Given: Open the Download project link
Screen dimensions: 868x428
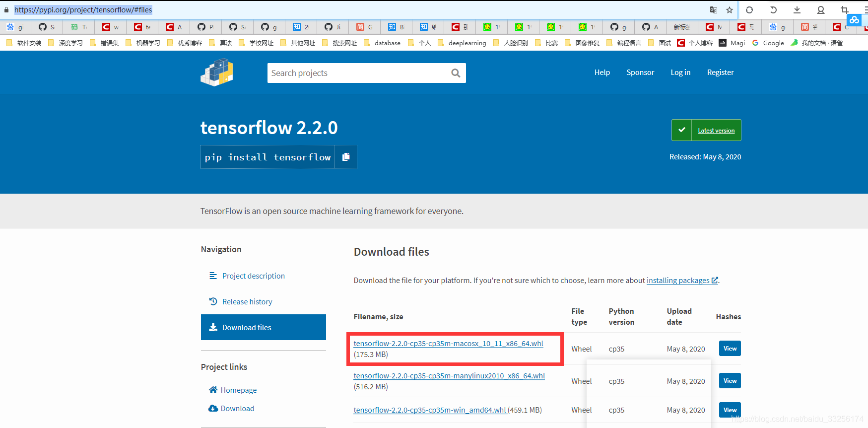Looking at the screenshot, I should click(237, 408).
